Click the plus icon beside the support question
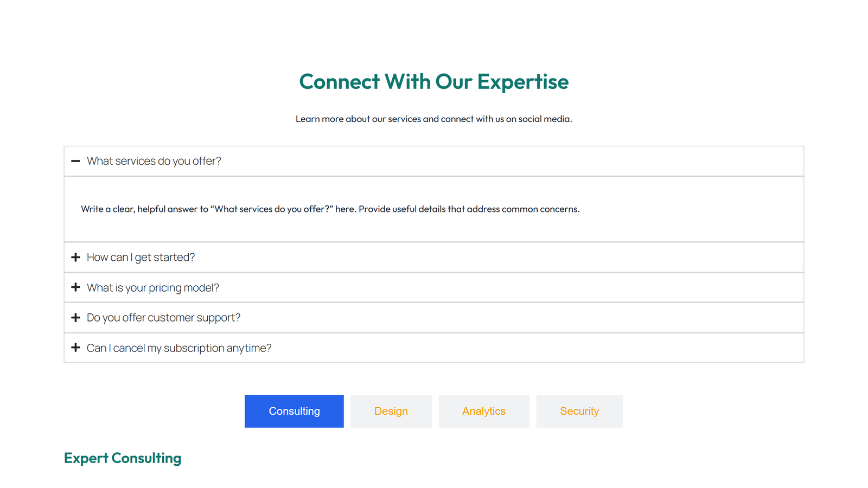The height and width of the screenshot is (488, 868). point(75,317)
